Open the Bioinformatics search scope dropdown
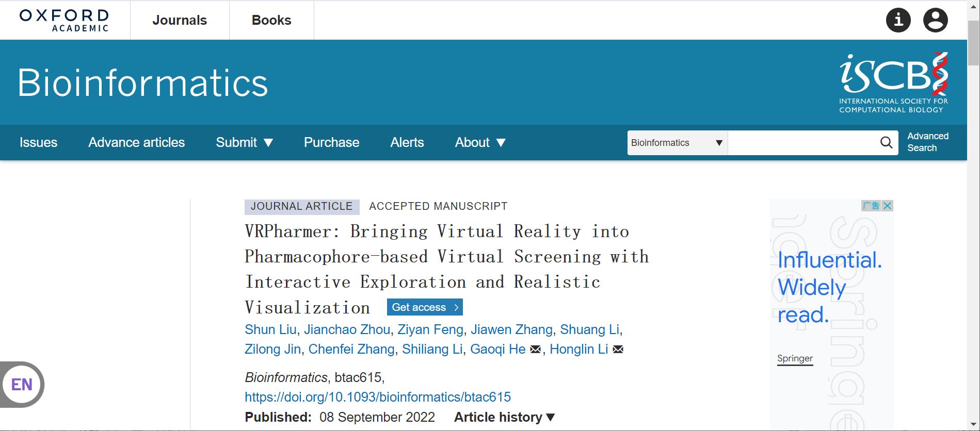Image resolution: width=980 pixels, height=431 pixels. pyautogui.click(x=677, y=143)
